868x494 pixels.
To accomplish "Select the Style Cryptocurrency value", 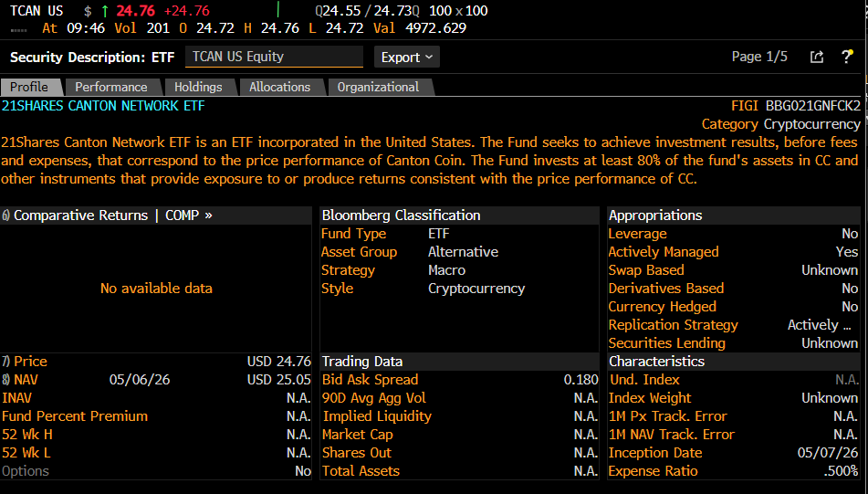I will click(x=476, y=289).
